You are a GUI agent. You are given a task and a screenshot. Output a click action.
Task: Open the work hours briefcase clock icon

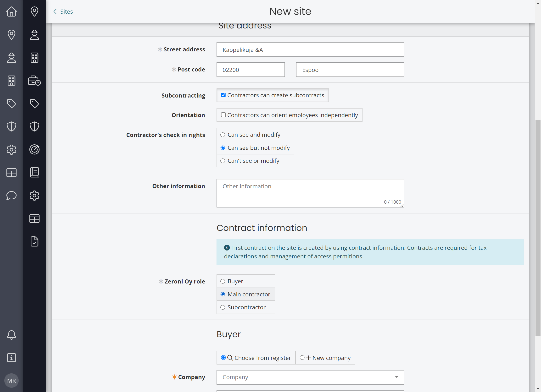point(34,81)
